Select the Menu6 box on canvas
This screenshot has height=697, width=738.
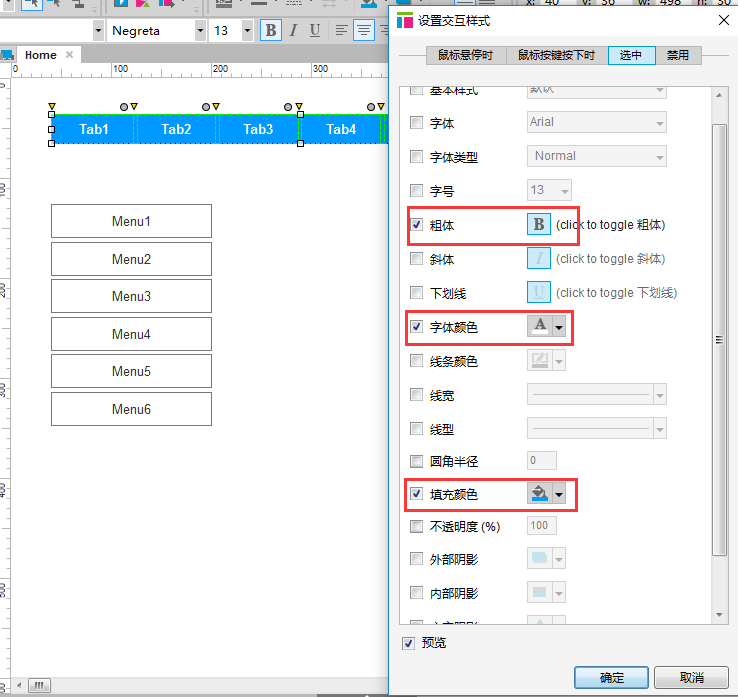coord(131,409)
